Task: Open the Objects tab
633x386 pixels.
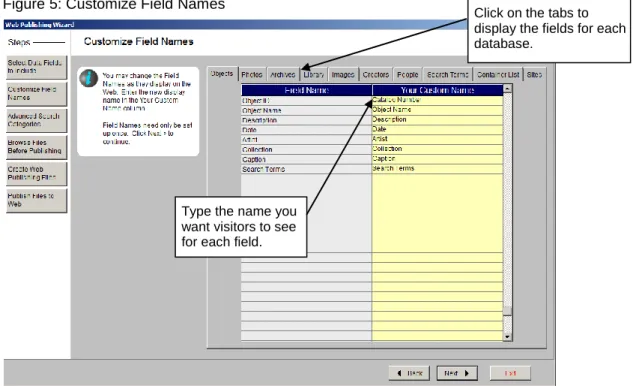Action: tap(222, 74)
